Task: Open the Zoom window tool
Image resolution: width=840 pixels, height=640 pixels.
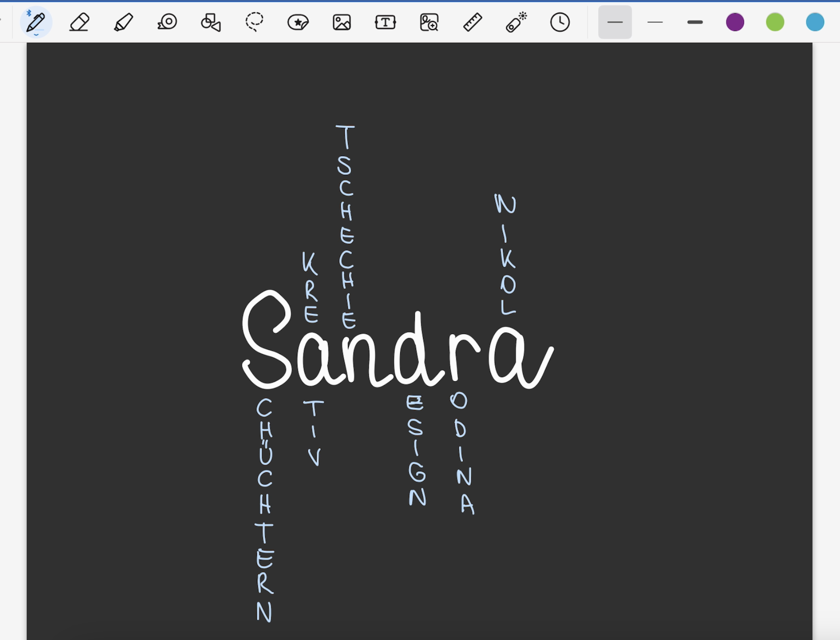Action: 429,22
